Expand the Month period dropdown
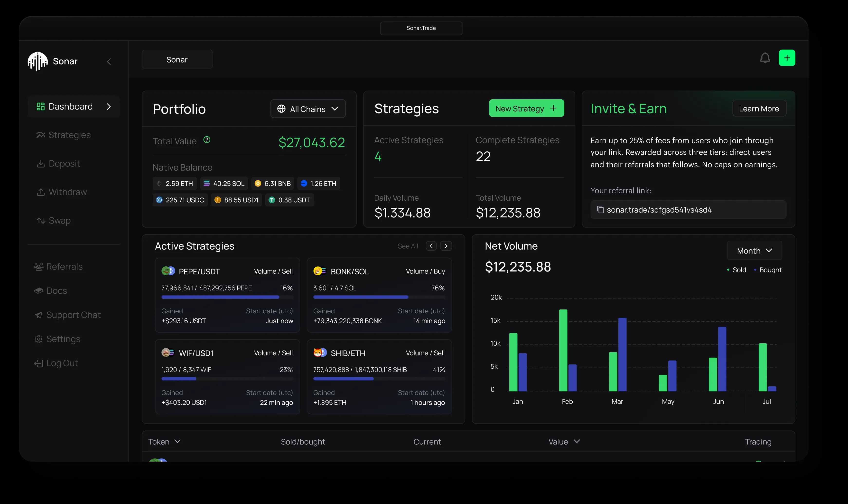Viewport: 848px width, 504px height. tap(754, 251)
